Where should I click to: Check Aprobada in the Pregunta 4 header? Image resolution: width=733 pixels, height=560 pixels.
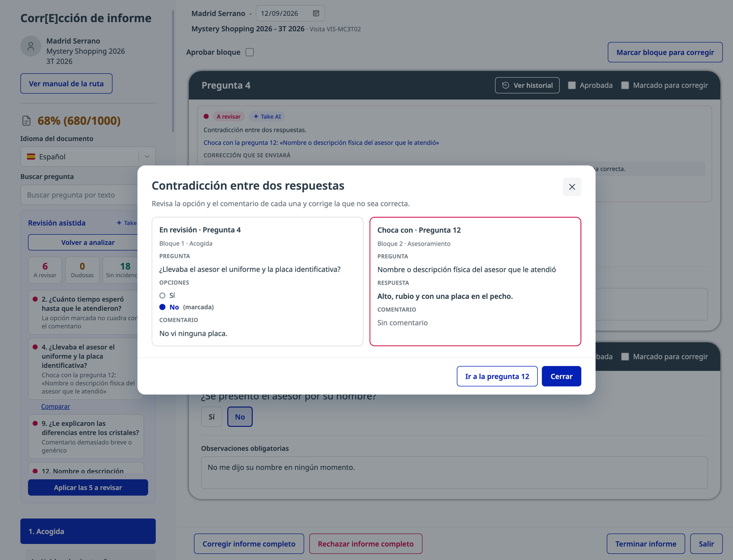coord(572,85)
